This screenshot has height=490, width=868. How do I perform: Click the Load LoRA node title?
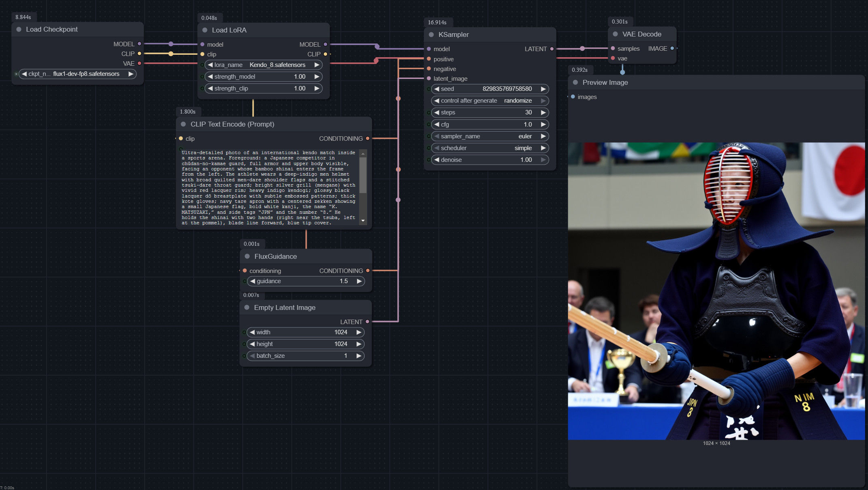[229, 30]
